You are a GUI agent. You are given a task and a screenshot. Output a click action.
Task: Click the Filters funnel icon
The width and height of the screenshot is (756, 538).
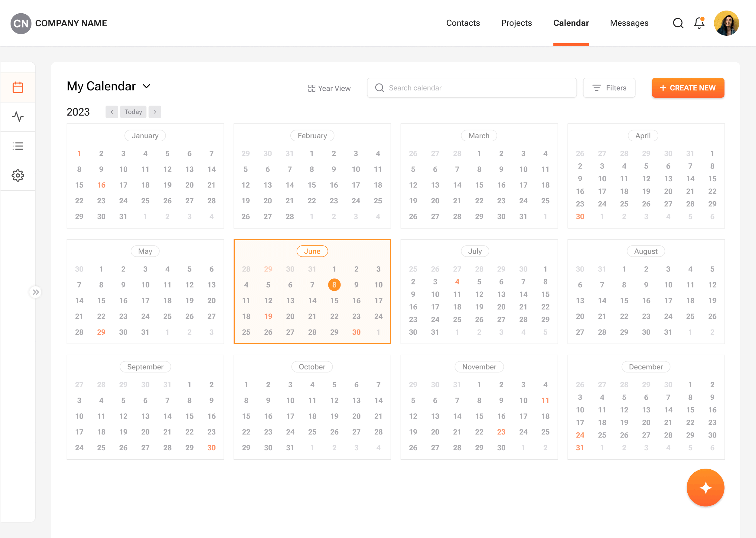coord(596,88)
